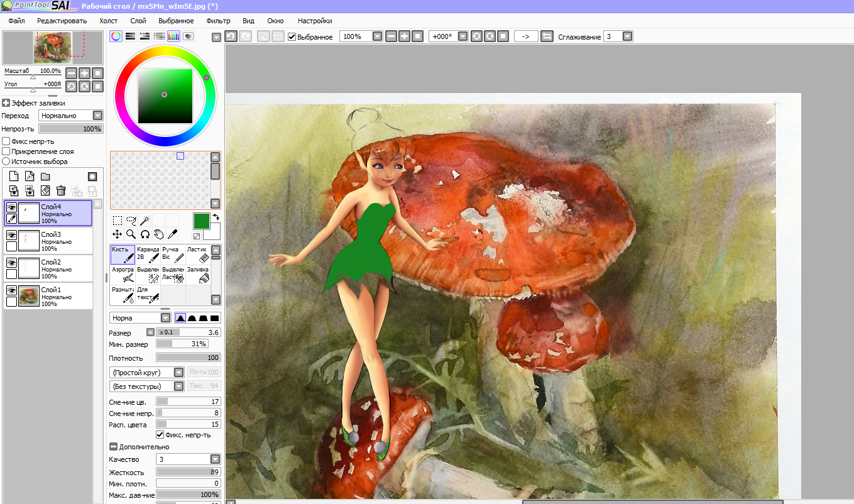
Task: Pick the rotate canvas tool
Action: (145, 234)
